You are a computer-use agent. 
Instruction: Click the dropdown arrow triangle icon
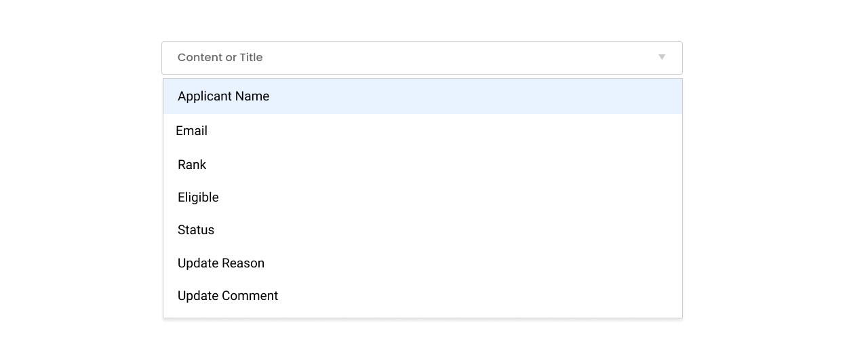[x=662, y=57]
